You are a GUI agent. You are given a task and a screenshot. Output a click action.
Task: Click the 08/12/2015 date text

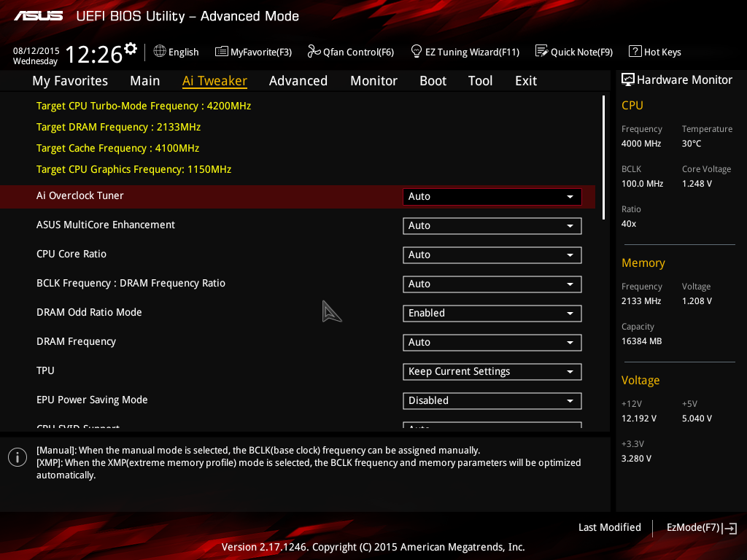tap(36, 50)
